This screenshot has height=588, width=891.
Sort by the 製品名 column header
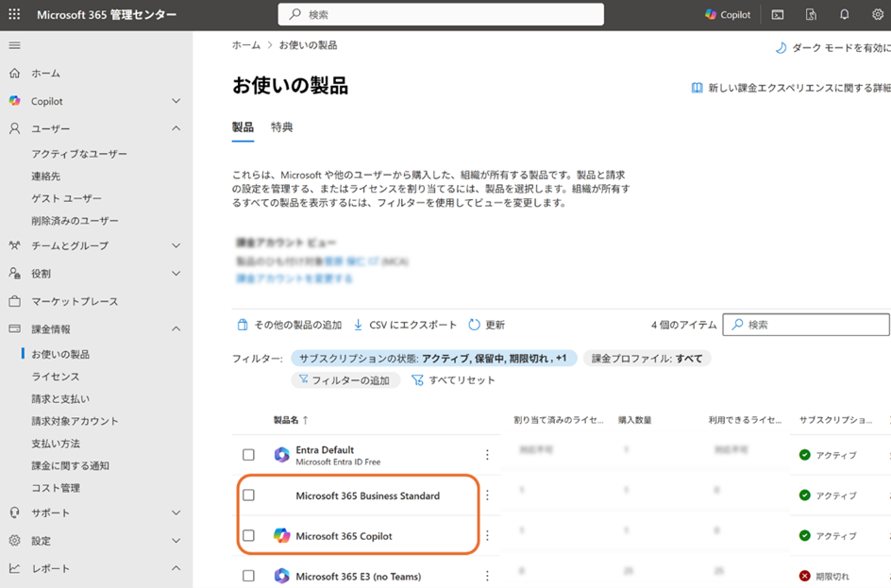(x=291, y=420)
